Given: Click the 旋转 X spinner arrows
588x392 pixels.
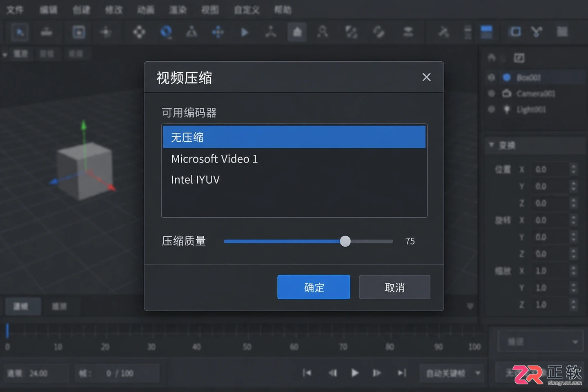Looking at the screenshot, I should click(574, 220).
